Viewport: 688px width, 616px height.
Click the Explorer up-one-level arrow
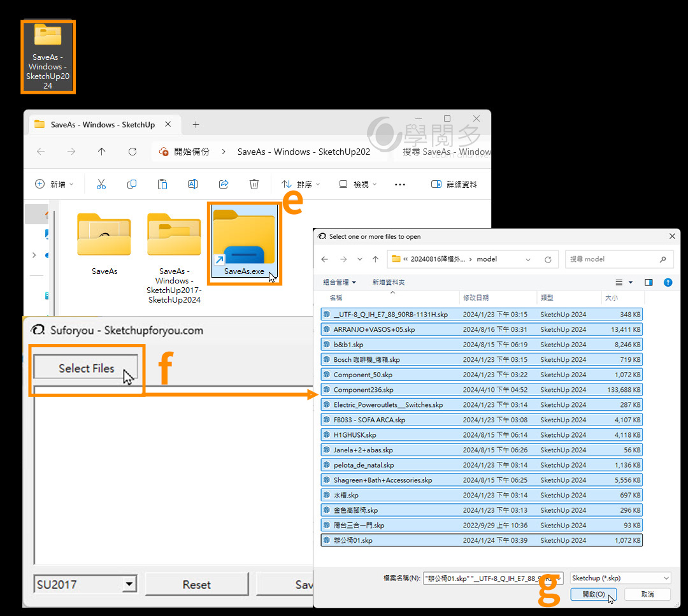[102, 152]
